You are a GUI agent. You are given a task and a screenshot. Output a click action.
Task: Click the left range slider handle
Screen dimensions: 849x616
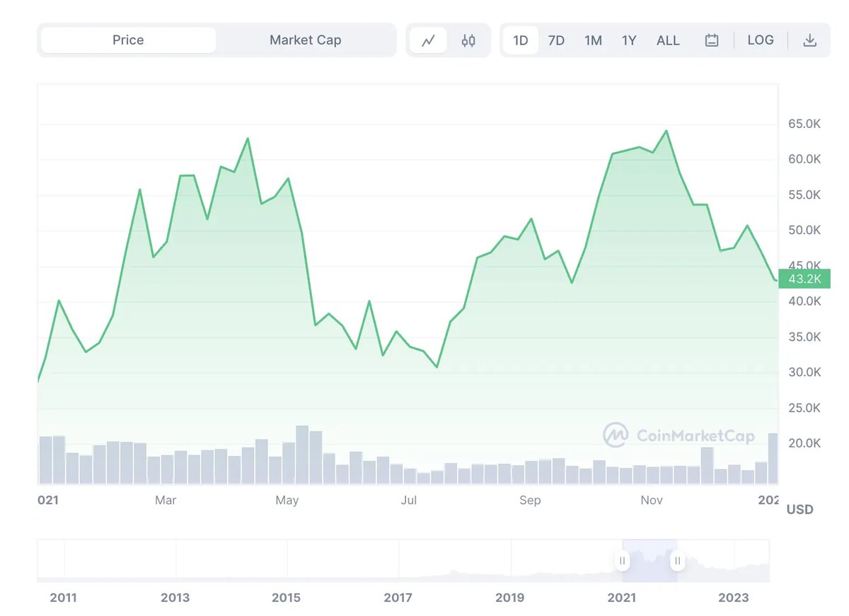click(x=622, y=561)
